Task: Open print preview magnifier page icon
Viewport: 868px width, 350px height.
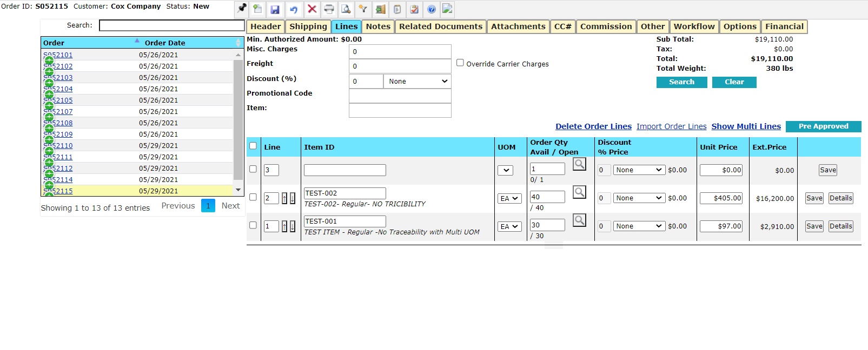Action: (x=346, y=9)
